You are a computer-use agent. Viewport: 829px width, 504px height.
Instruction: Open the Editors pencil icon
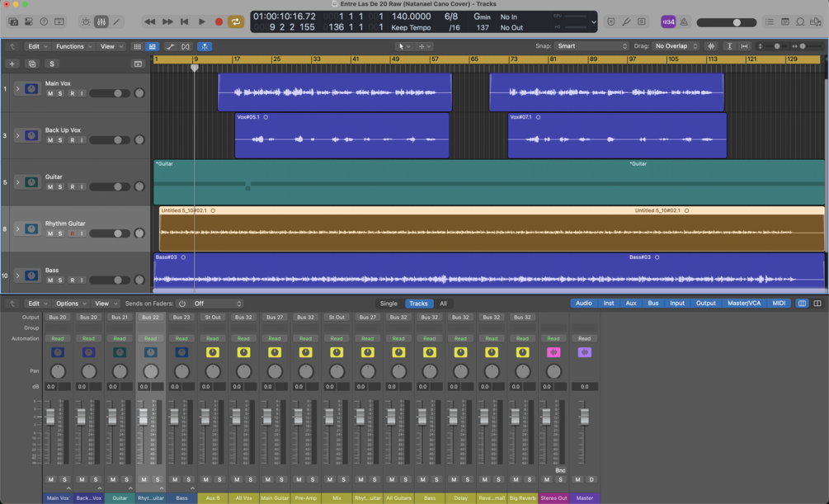[116, 21]
